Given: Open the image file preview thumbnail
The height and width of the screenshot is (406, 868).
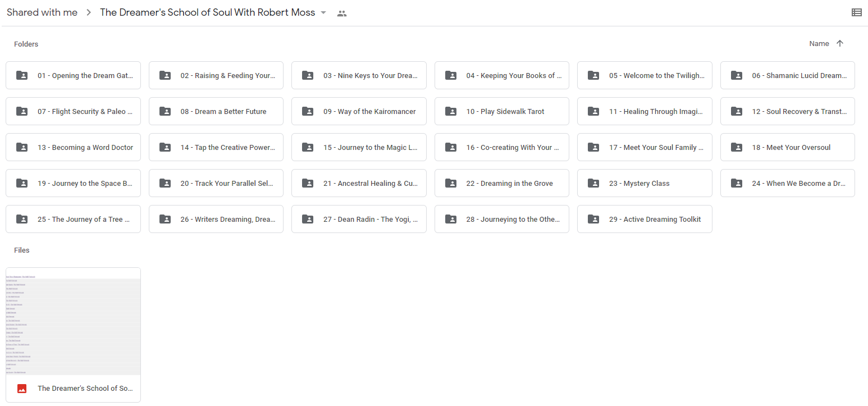Looking at the screenshot, I should [x=73, y=321].
